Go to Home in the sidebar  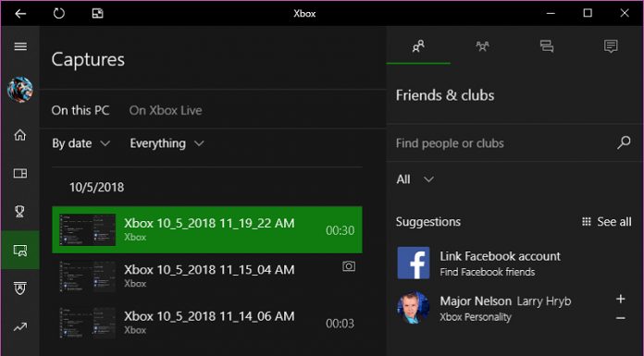(20, 135)
